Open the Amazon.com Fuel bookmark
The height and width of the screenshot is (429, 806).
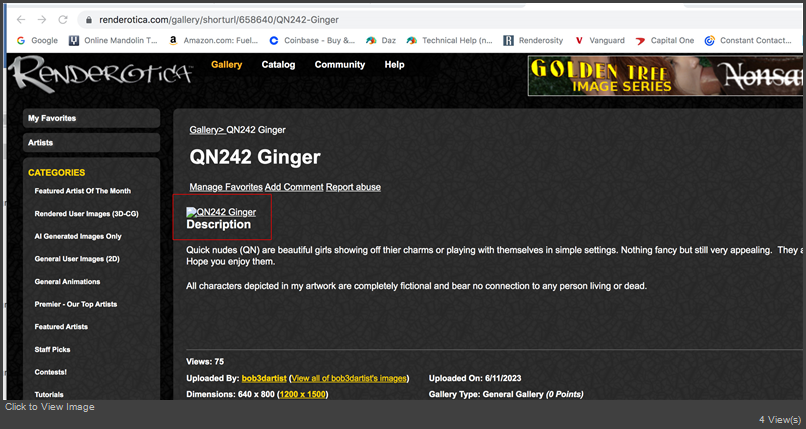click(x=213, y=40)
